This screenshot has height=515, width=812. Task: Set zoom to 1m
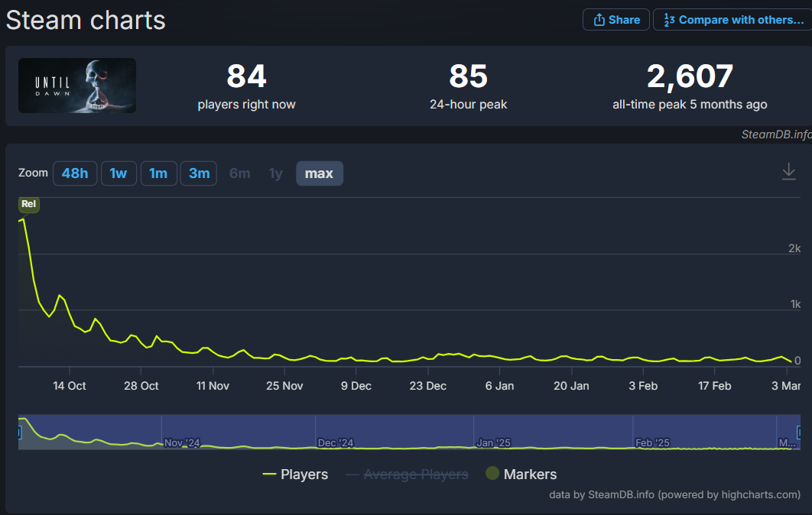point(158,173)
